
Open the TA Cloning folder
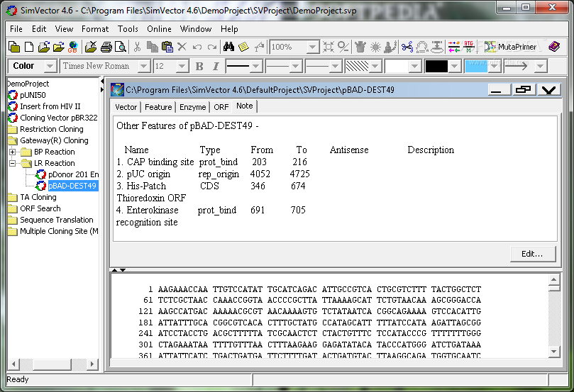coord(38,197)
